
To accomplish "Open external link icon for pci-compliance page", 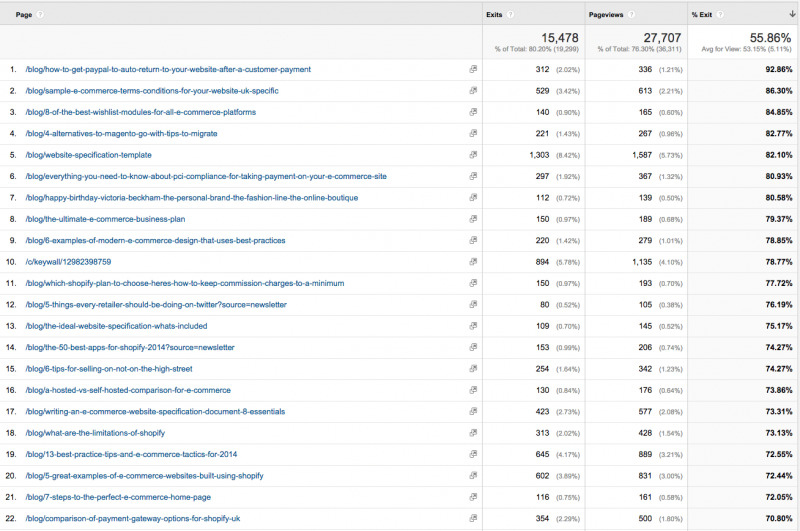I will [473, 176].
